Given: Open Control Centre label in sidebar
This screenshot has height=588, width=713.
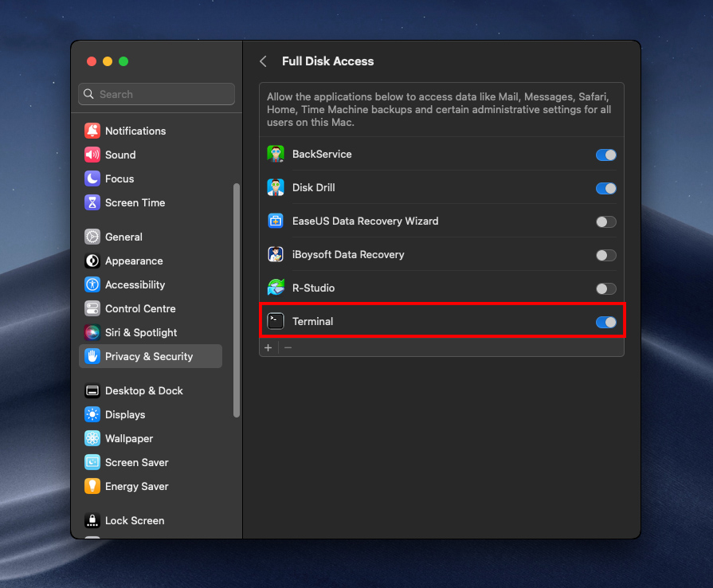Looking at the screenshot, I should coord(140,309).
